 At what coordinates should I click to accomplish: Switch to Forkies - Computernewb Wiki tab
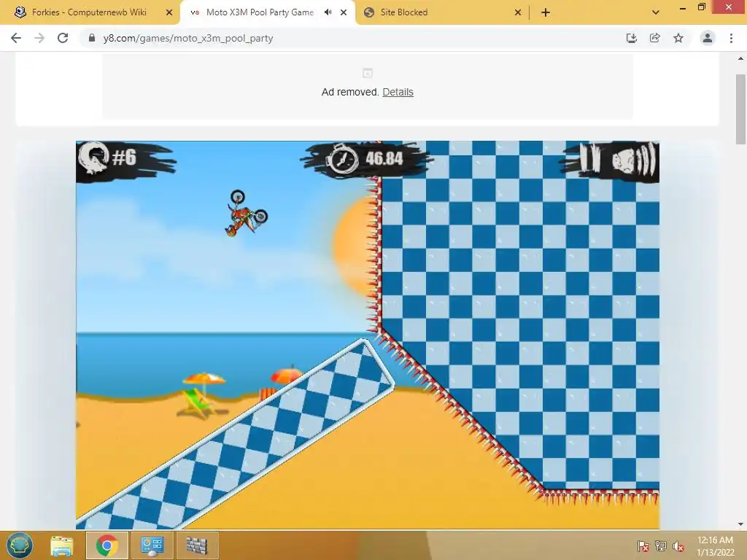coord(90,12)
